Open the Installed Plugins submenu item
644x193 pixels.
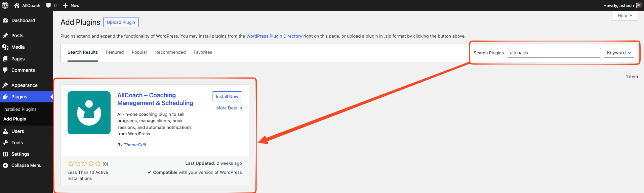pos(20,109)
